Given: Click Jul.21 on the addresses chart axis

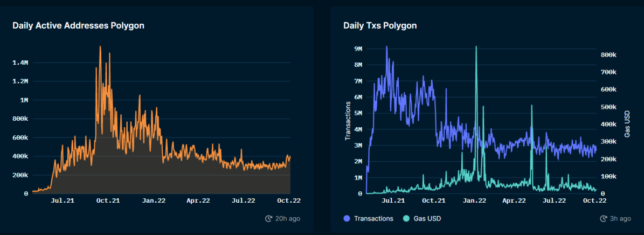Looking at the screenshot, I should click(63, 201).
